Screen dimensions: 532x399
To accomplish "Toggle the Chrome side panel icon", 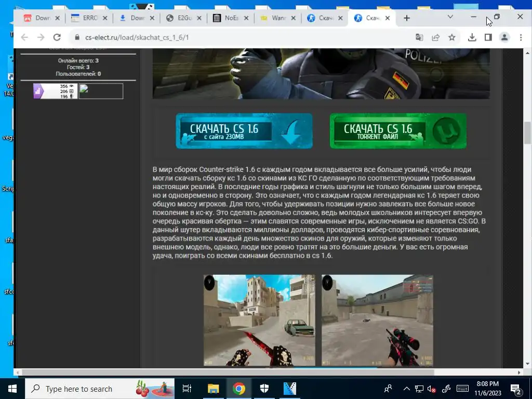I will pos(488,37).
